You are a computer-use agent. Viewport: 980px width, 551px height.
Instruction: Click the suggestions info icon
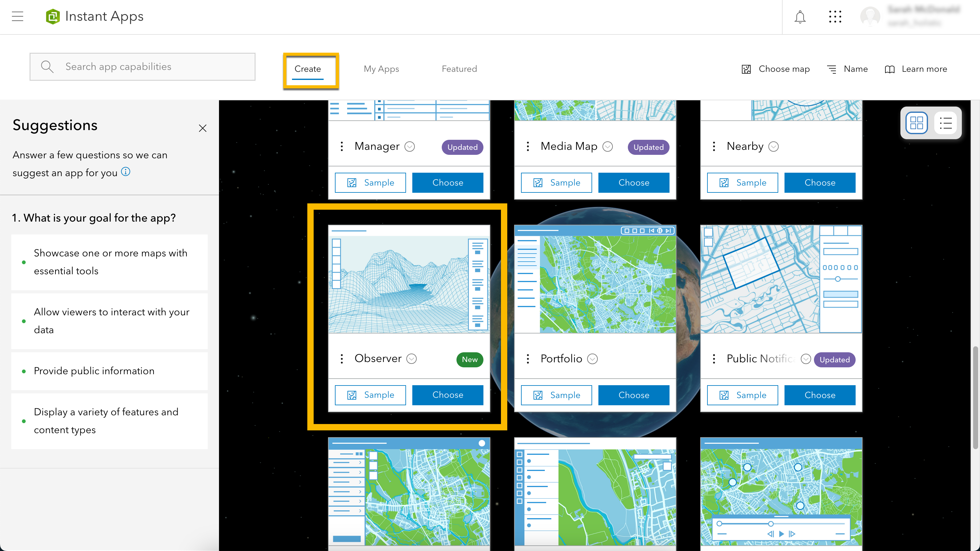click(x=126, y=172)
